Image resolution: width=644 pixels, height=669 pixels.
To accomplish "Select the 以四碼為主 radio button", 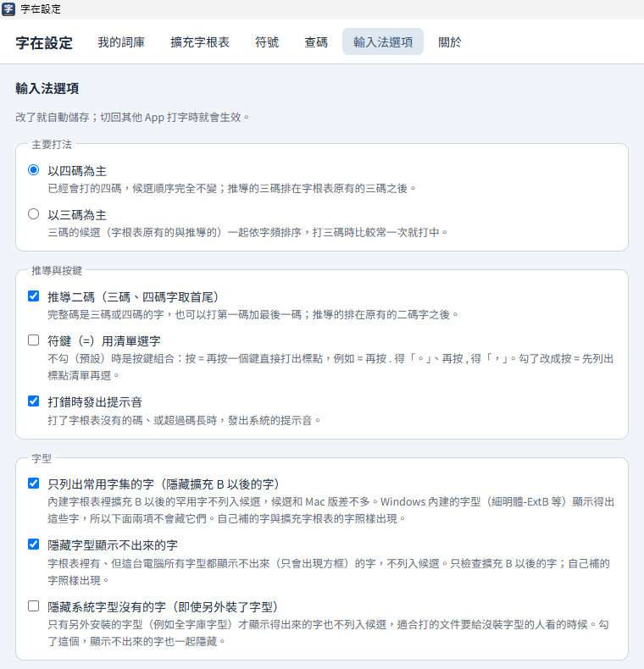I will coord(33,170).
